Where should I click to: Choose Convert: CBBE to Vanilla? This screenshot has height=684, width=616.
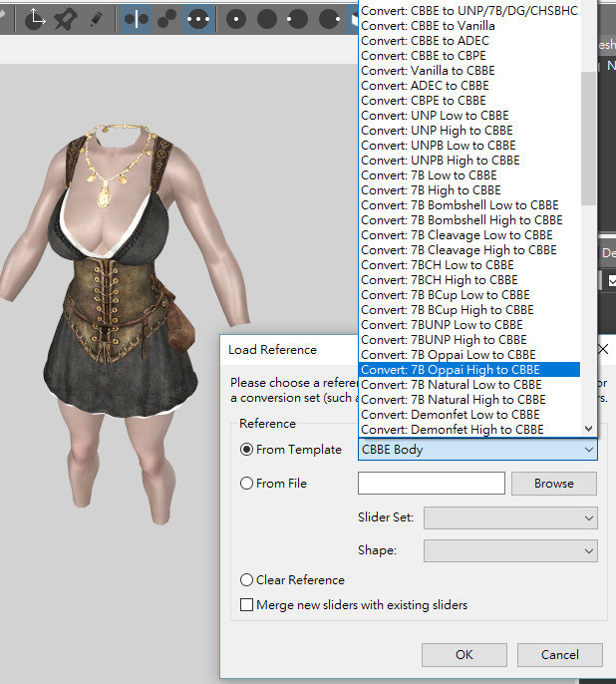[469, 26]
